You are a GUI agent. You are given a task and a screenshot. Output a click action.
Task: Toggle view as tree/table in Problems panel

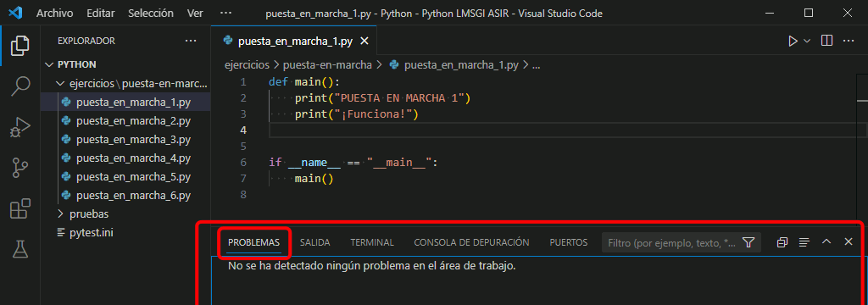tap(804, 242)
